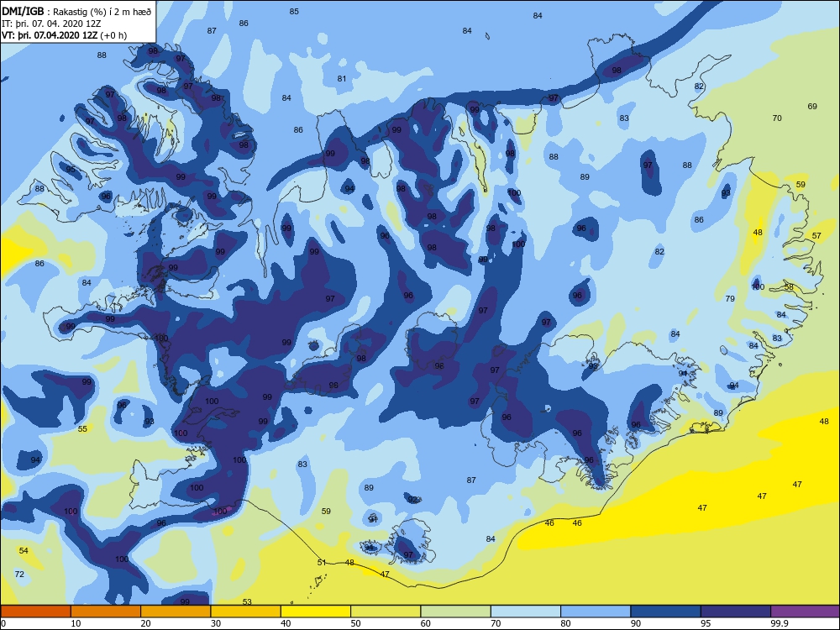Click the legend scale label '40'
The height and width of the screenshot is (630, 840).
pyautogui.click(x=286, y=623)
